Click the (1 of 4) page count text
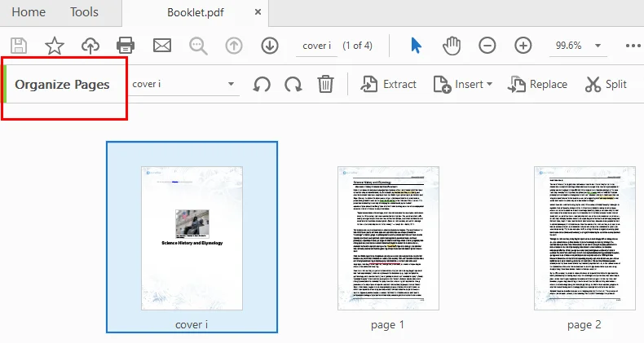This screenshot has width=644, height=343. click(x=357, y=46)
